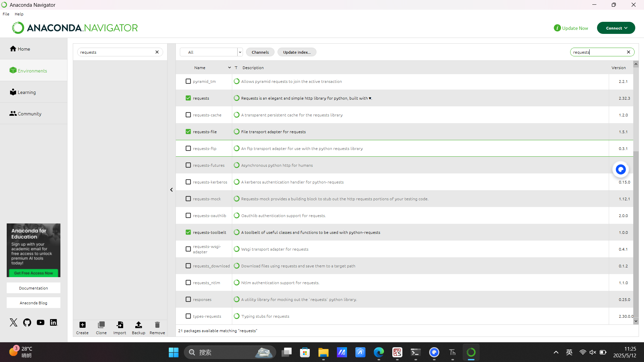Open the GitHub social link icon
The image size is (644, 362).
pos(27,322)
